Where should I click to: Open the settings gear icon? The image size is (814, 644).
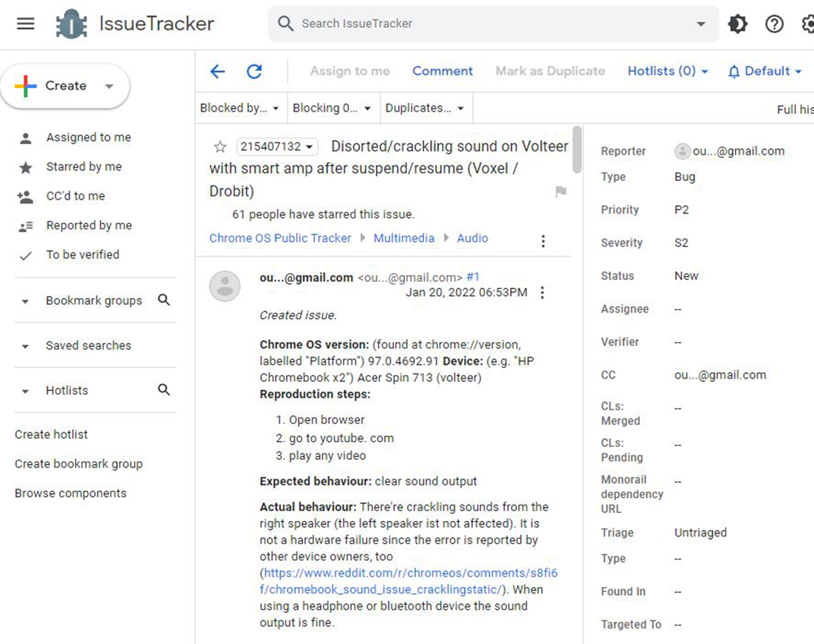807,24
